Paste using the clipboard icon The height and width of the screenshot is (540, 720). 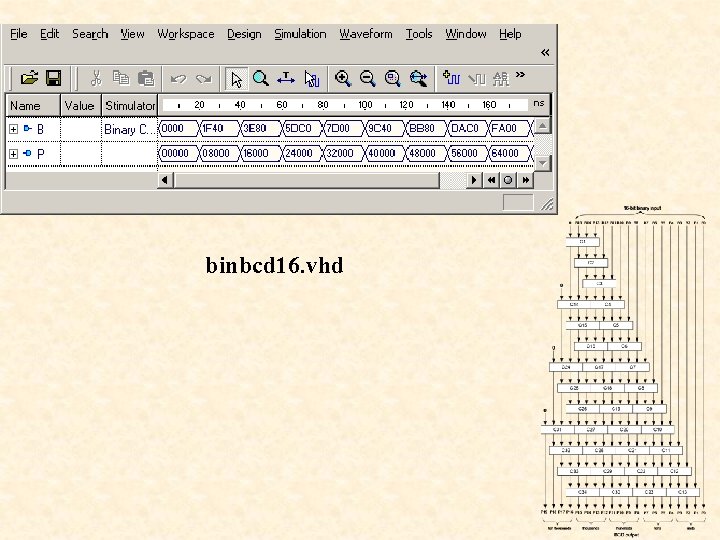(146, 78)
